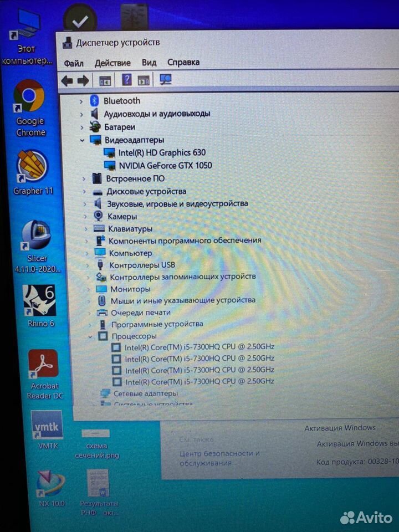The height and width of the screenshot is (532, 399).
Task: Select the Дисковые устройства drive icon
Action: (x=98, y=192)
